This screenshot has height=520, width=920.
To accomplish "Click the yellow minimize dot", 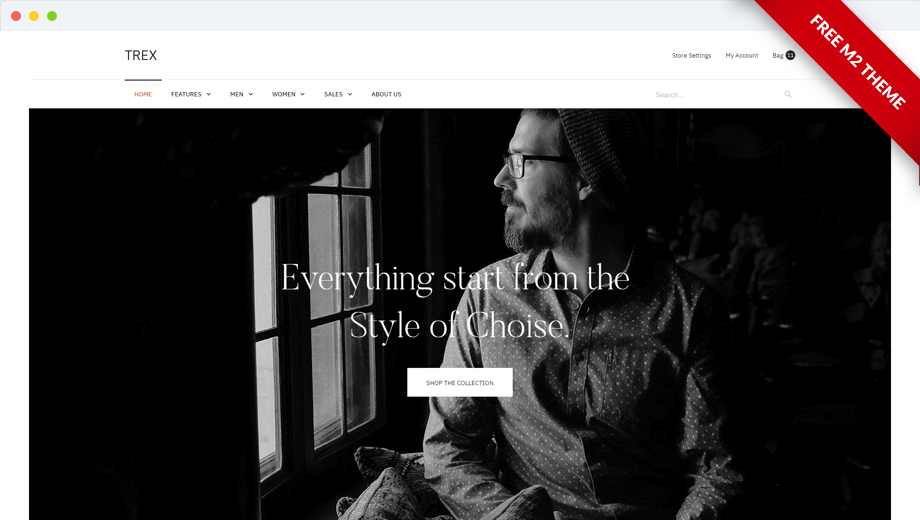I will pos(34,16).
